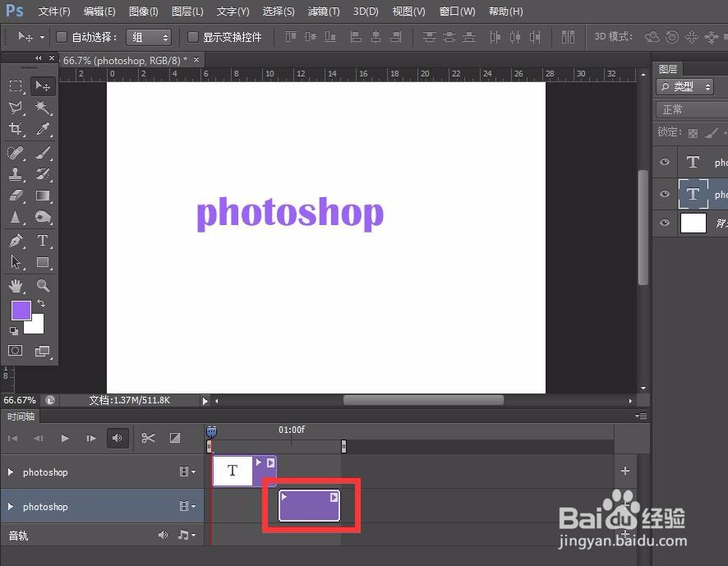This screenshot has width=728, height=566.
Task: Select the Path Selection tool
Action: click(x=16, y=262)
